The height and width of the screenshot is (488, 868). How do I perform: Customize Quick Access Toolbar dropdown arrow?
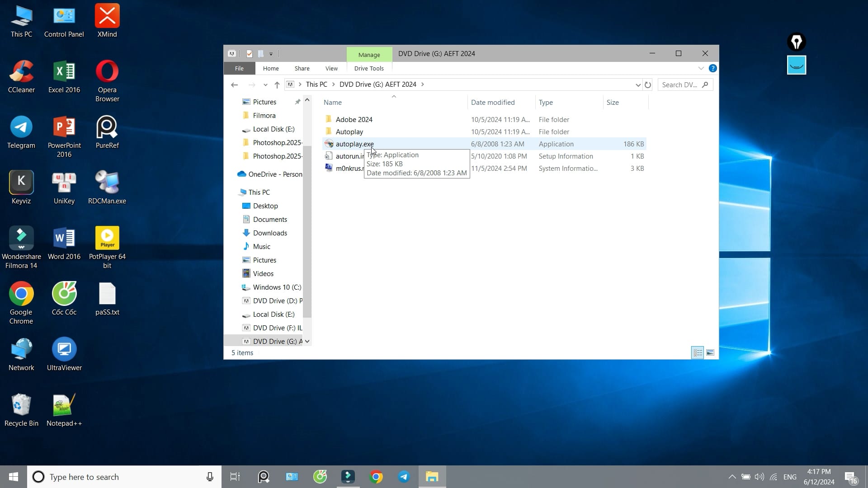coord(271,54)
